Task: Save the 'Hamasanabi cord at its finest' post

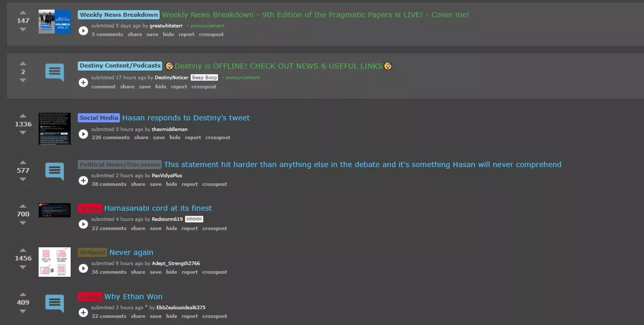Action: click(x=156, y=229)
